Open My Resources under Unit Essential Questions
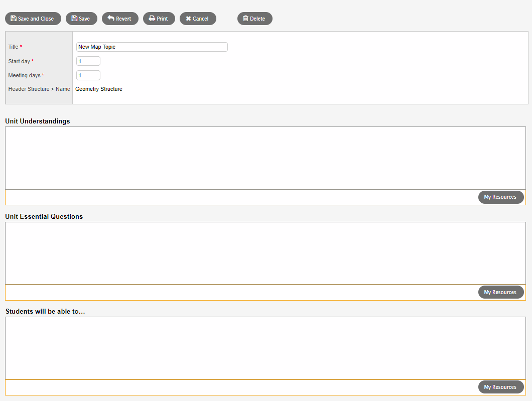The image size is (532, 401). coord(500,292)
